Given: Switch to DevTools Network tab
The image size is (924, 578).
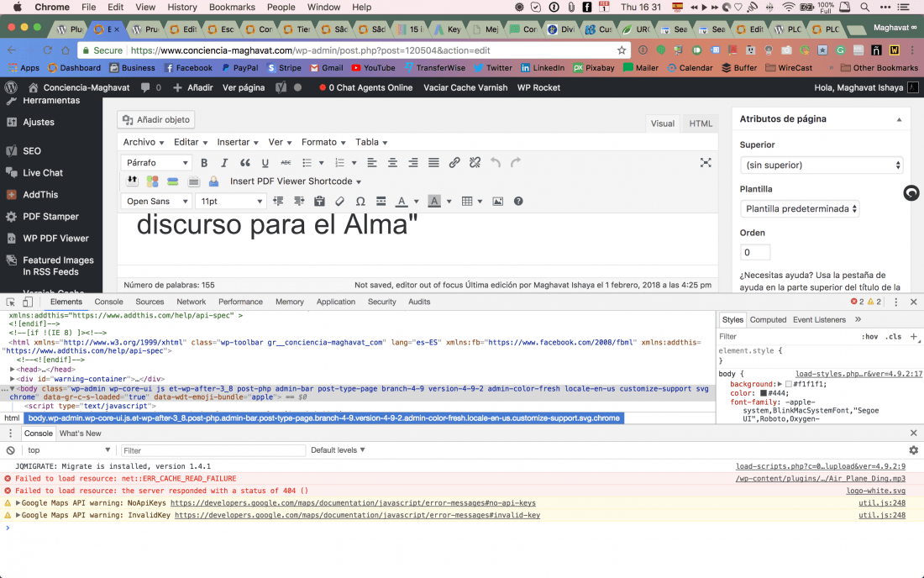Looking at the screenshot, I should coord(191,302).
